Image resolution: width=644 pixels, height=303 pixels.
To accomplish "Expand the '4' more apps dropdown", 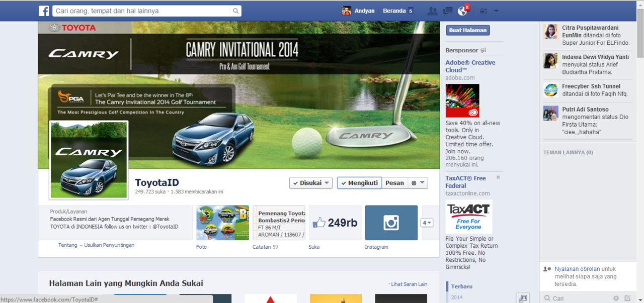I will pos(427,223).
